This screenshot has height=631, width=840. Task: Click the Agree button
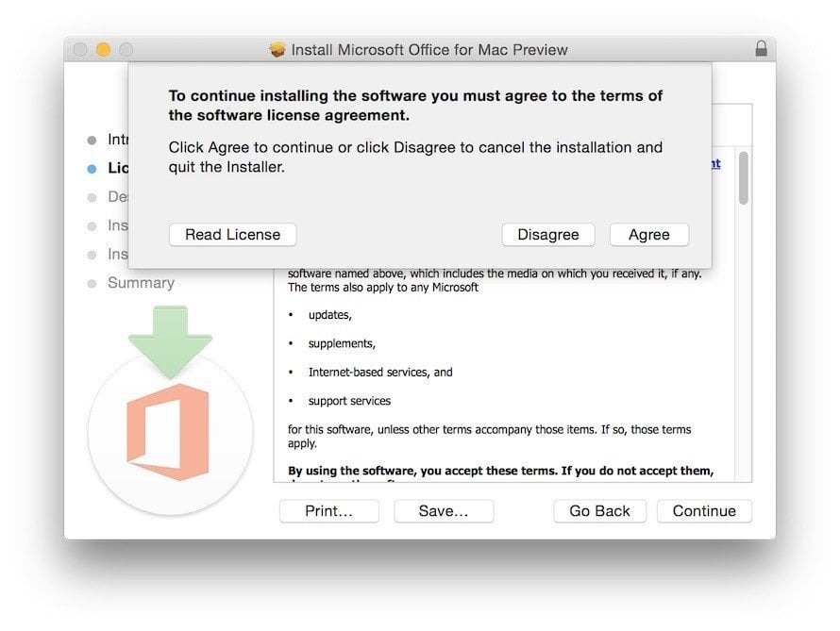tap(648, 235)
